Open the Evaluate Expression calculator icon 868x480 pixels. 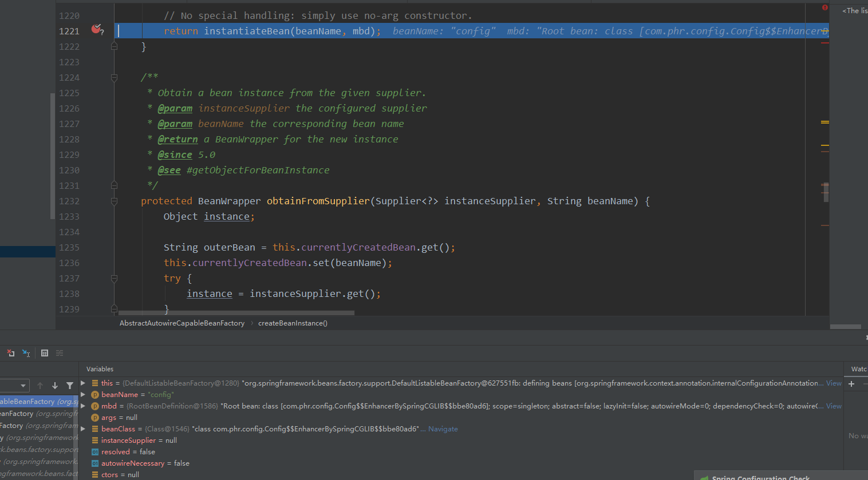[45, 353]
